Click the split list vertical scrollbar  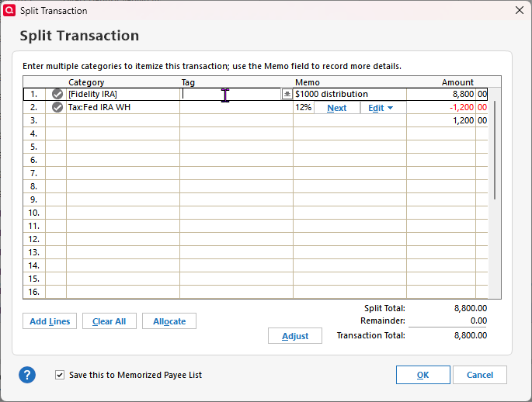pos(495,150)
